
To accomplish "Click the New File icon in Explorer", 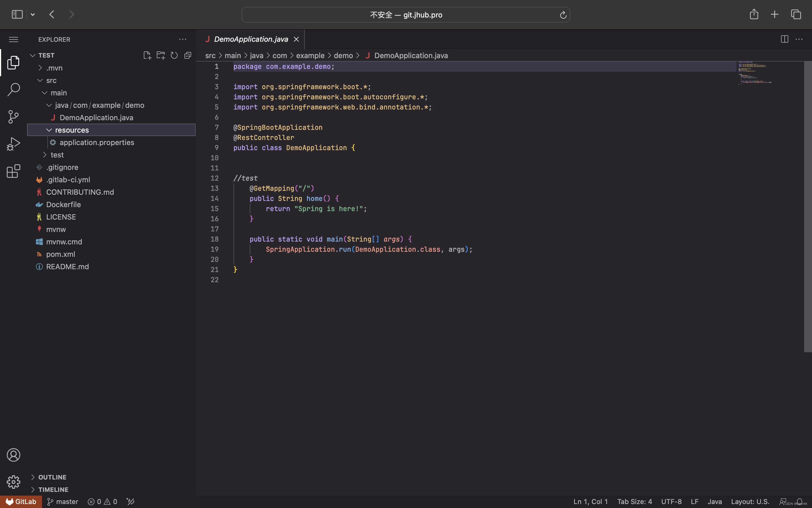I will click(x=147, y=55).
